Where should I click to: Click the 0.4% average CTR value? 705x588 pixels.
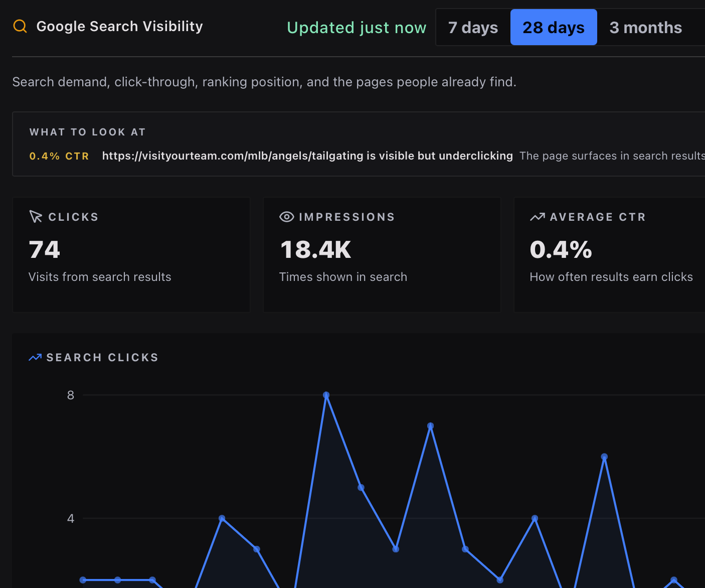point(561,249)
